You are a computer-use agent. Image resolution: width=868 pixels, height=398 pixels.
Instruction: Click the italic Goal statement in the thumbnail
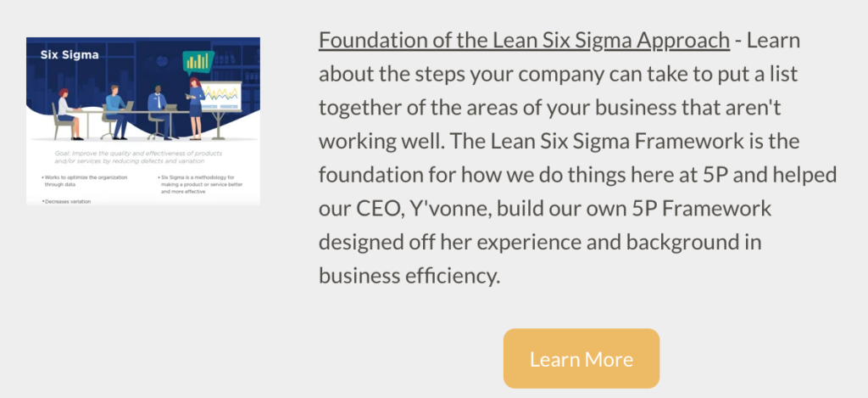(138, 157)
